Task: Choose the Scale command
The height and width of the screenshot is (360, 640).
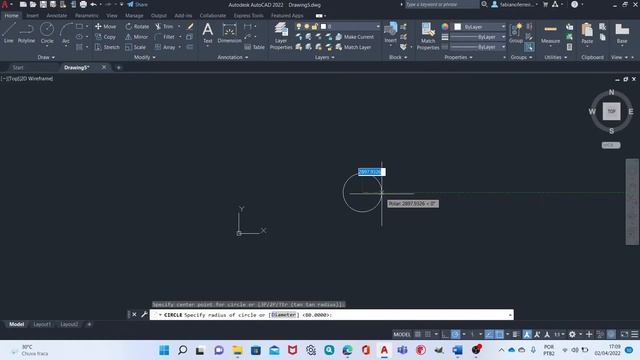Action: 136,47
